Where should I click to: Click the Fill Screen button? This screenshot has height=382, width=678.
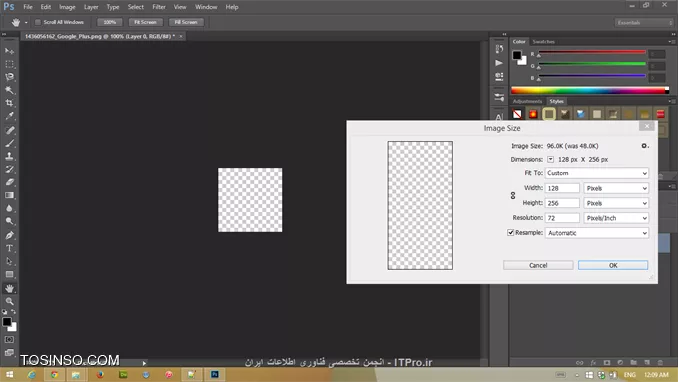(x=186, y=22)
